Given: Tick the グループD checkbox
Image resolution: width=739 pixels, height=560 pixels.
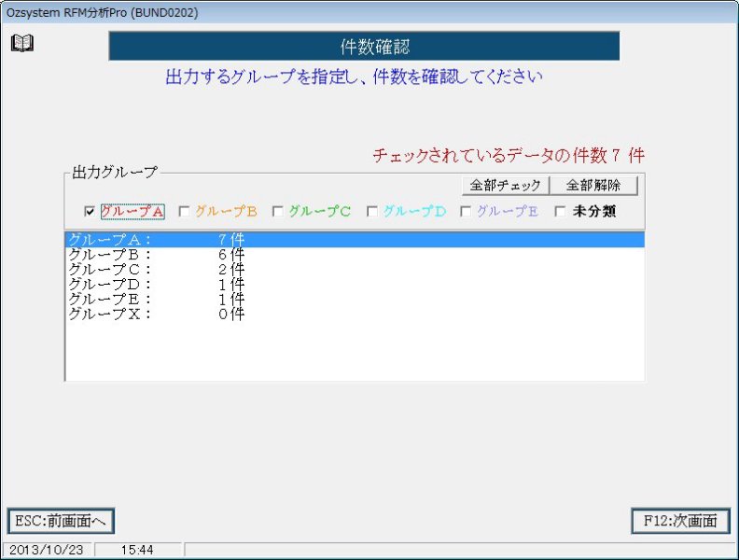Looking at the screenshot, I should 372,211.
